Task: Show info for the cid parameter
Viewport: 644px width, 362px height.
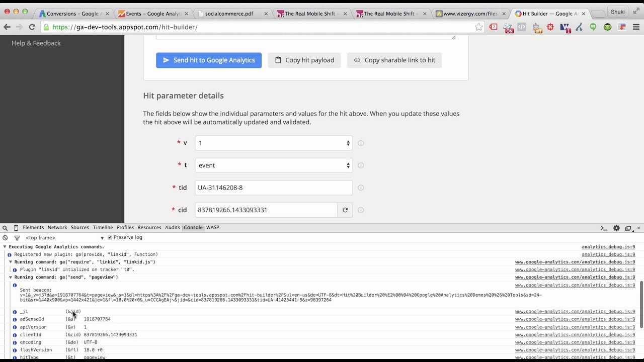Action: 361,210
